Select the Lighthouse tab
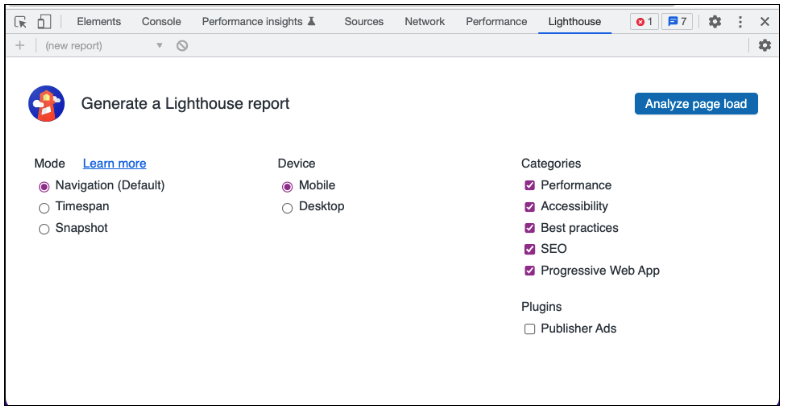This screenshot has width=785, height=410. tap(574, 22)
